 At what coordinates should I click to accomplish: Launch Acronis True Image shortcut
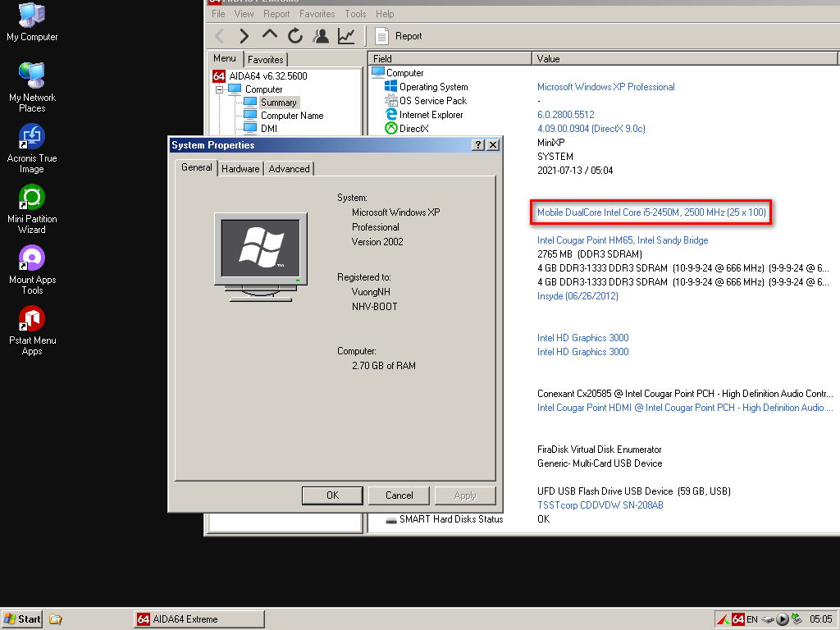pyautogui.click(x=32, y=148)
